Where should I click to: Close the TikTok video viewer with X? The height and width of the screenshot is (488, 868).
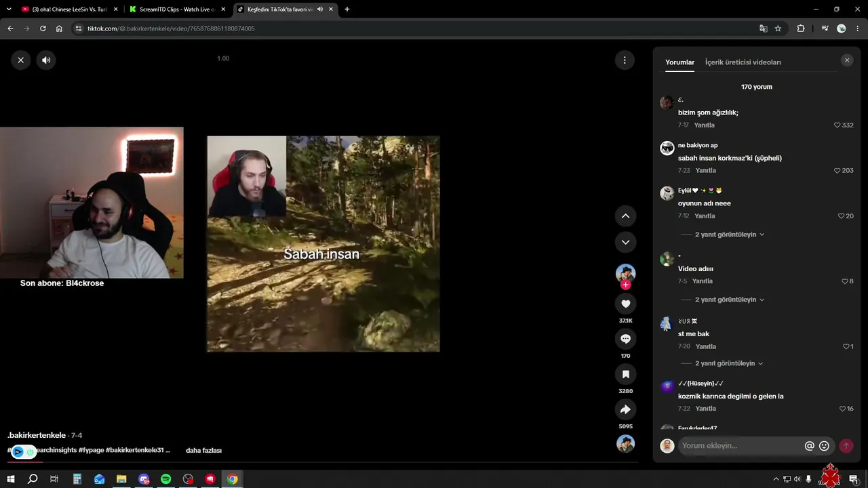[x=20, y=60]
